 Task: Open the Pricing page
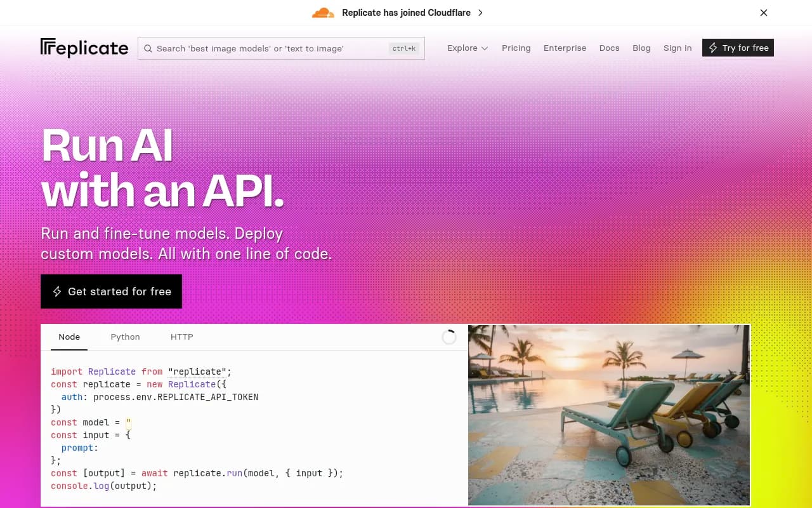coord(516,48)
